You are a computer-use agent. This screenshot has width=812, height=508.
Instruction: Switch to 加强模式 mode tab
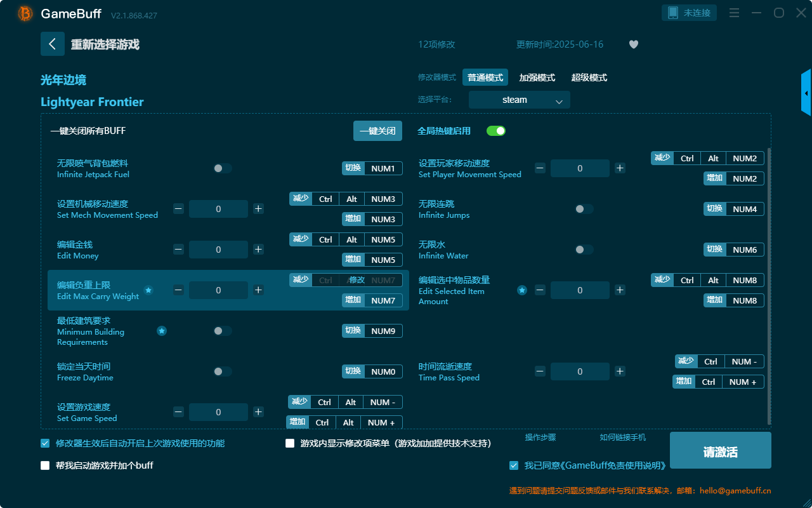click(537, 77)
